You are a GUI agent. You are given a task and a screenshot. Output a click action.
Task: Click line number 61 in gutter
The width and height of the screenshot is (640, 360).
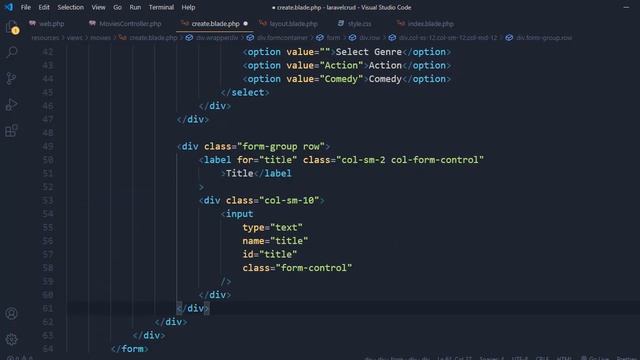[48, 308]
